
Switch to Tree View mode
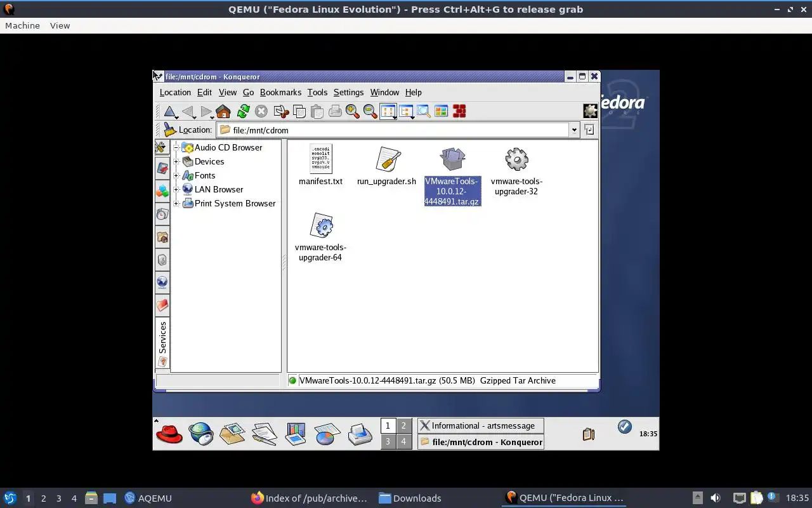406,112
